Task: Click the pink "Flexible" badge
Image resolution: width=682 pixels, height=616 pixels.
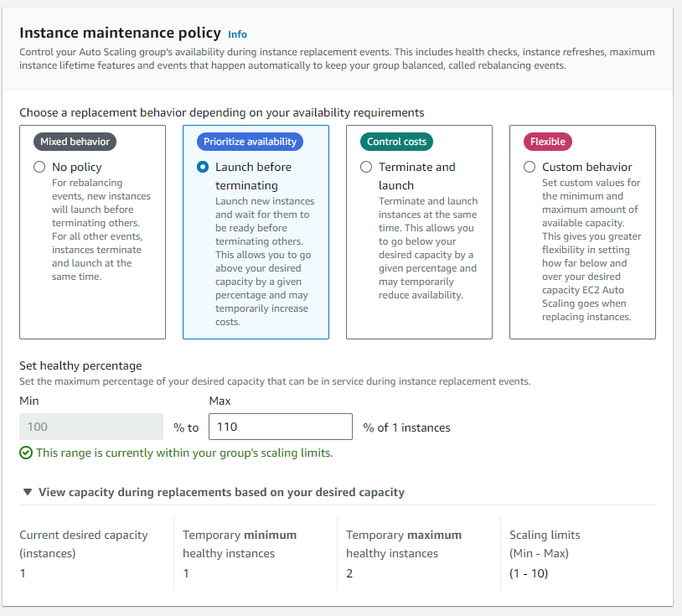Action: 547,142
